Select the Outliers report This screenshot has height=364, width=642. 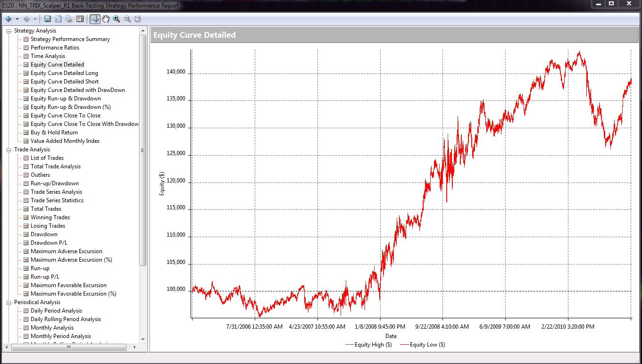click(40, 175)
